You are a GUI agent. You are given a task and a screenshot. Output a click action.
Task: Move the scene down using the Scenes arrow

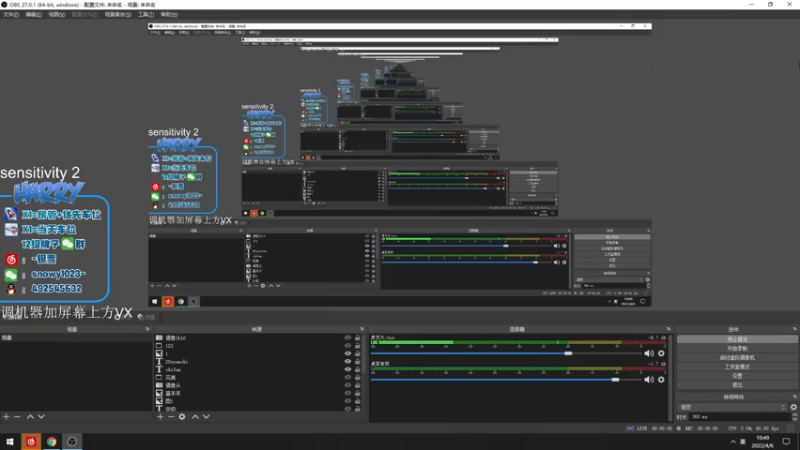pyautogui.click(x=41, y=417)
